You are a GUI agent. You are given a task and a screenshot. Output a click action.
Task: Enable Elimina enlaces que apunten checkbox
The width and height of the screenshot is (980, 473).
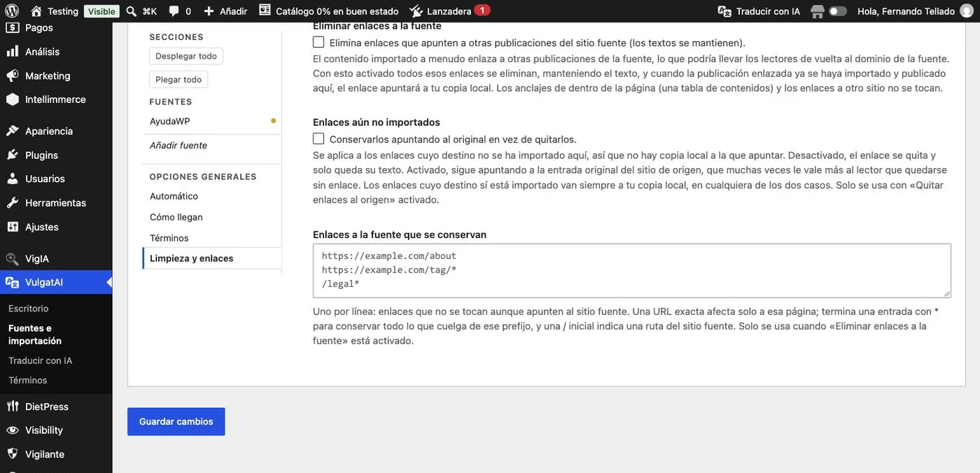coord(318,42)
